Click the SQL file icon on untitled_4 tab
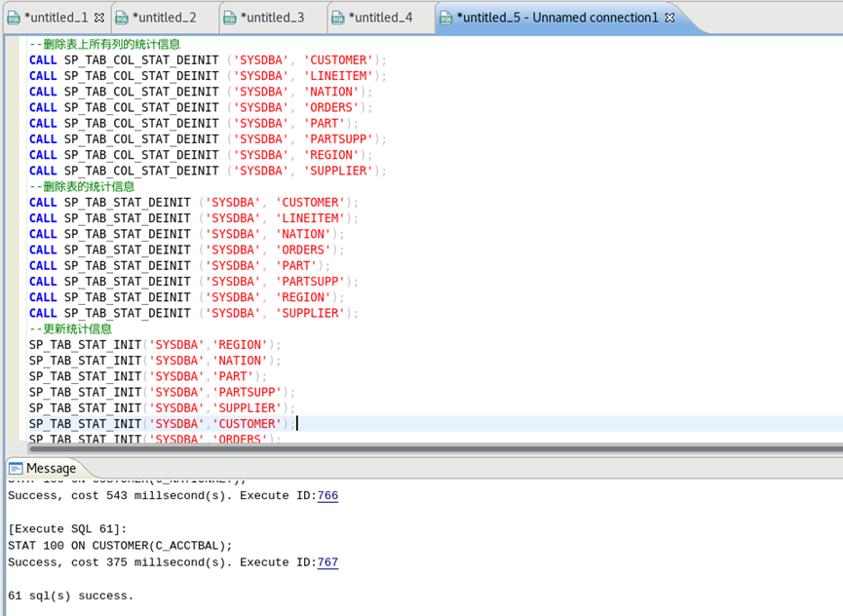The image size is (843, 616). [338, 19]
